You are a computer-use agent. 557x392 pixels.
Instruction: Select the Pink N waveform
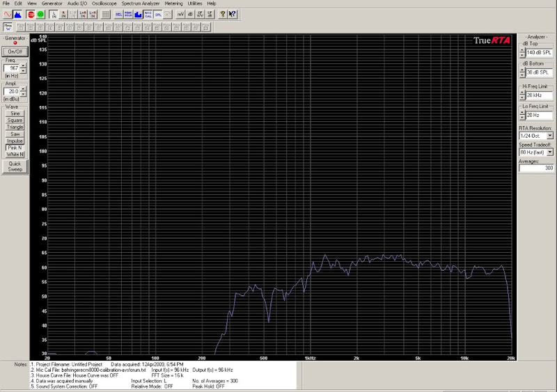click(x=15, y=148)
